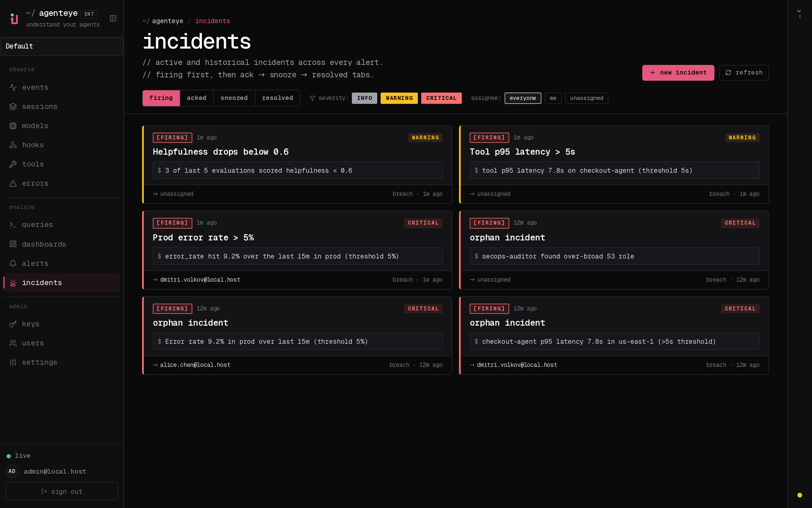Click the severity filter funnel icon
The width and height of the screenshot is (812, 508).
312,98
